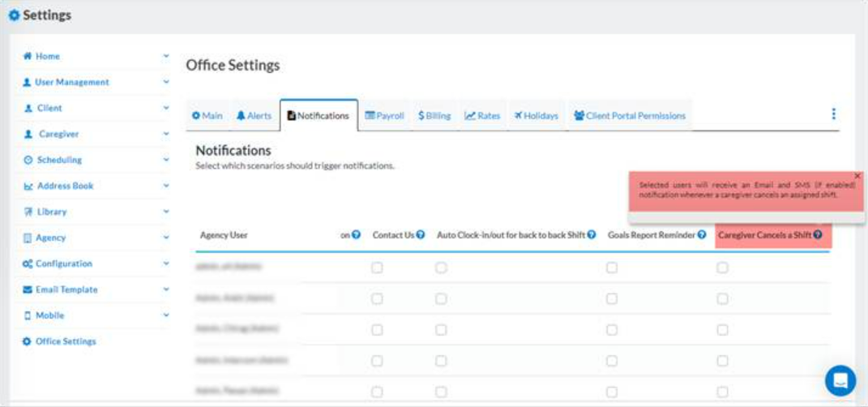Viewport: 868px width, 407px height.
Task: Expand the Library menu chevron
Action: coord(166,212)
